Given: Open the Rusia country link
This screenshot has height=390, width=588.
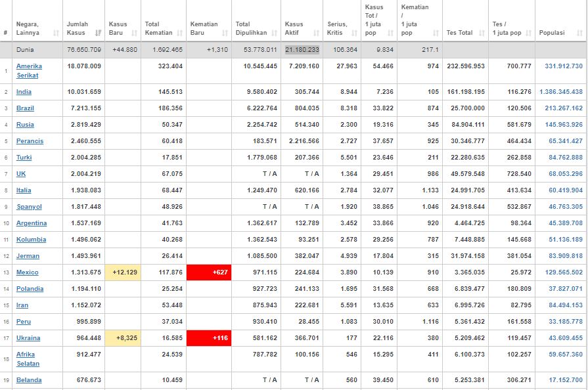Looking at the screenshot, I should click(25, 125).
